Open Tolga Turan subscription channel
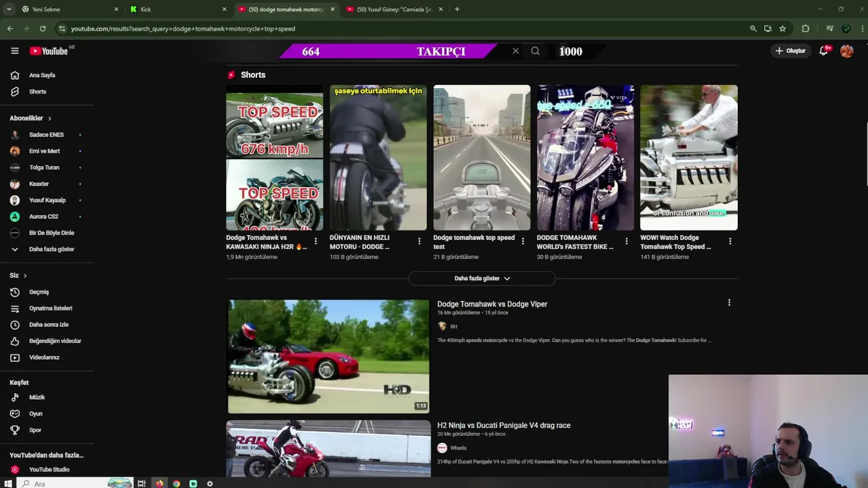 point(44,167)
